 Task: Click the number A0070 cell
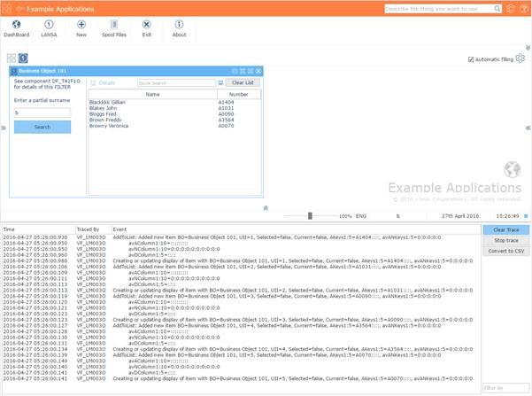226,126
